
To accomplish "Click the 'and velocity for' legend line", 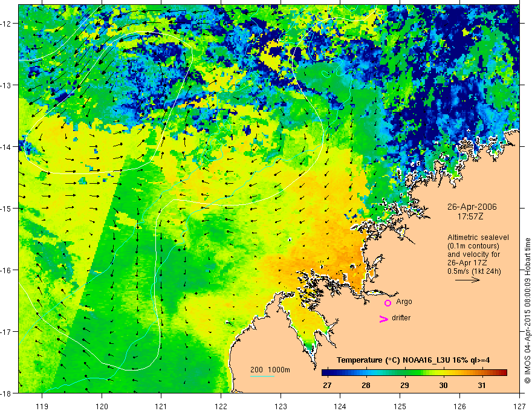I will (473, 254).
